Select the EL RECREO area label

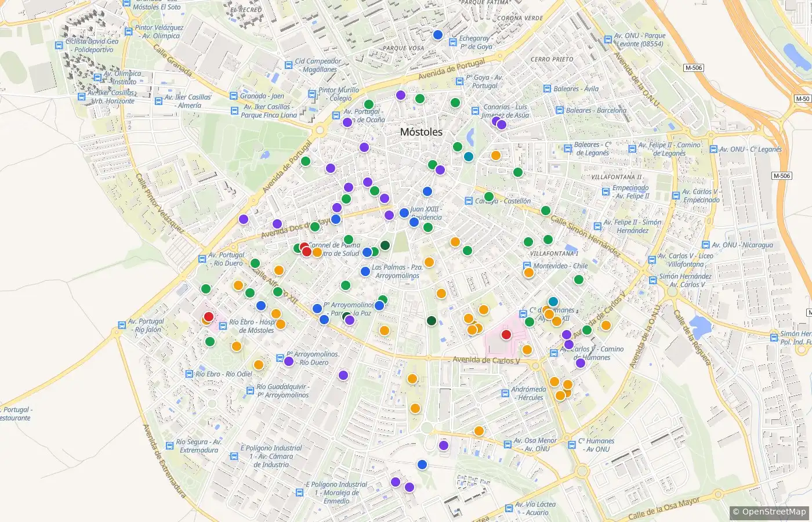tap(246, 10)
